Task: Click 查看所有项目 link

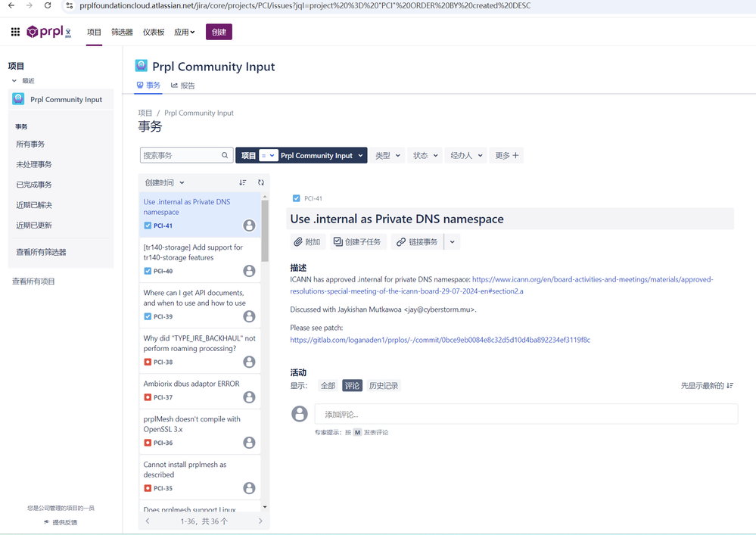Action: pos(33,281)
